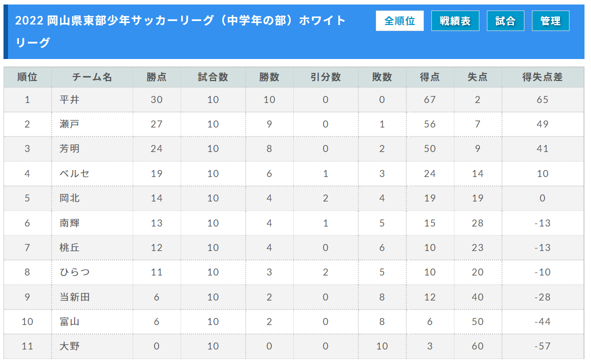Click the 試合数 column header

coord(213,77)
